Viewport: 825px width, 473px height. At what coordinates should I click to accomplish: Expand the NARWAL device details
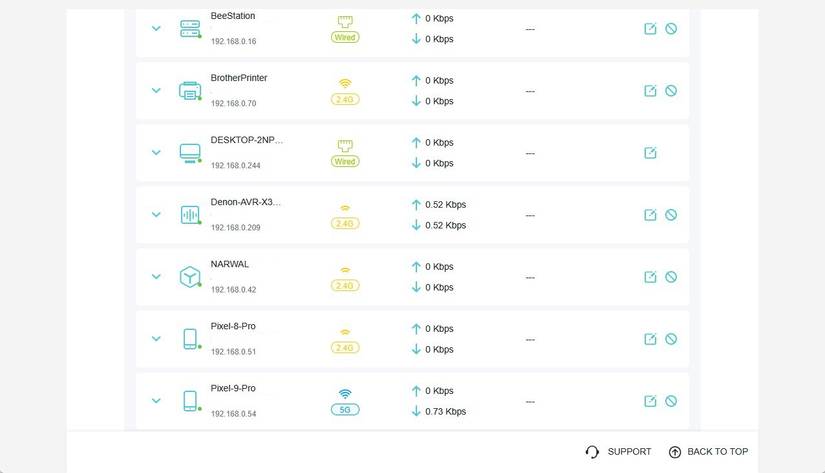(156, 277)
